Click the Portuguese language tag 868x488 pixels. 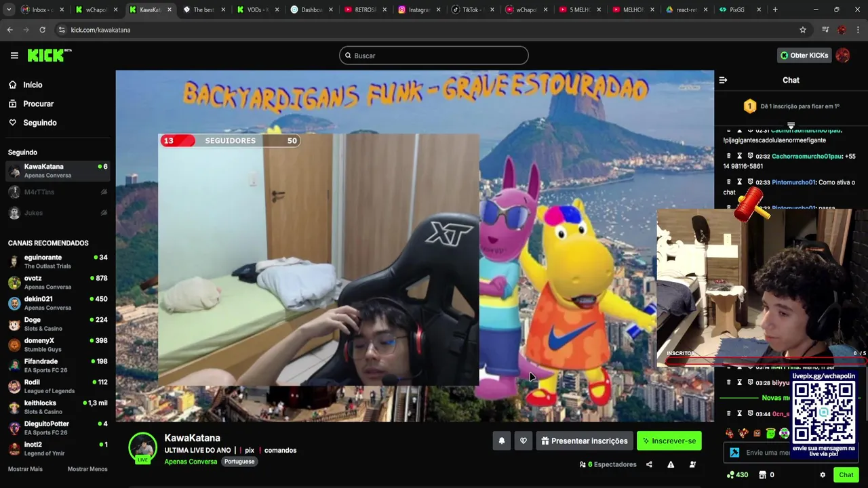pos(239,462)
